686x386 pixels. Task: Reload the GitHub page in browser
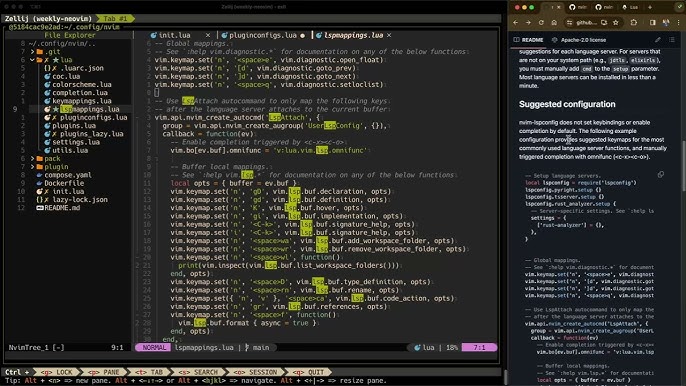[541, 23]
